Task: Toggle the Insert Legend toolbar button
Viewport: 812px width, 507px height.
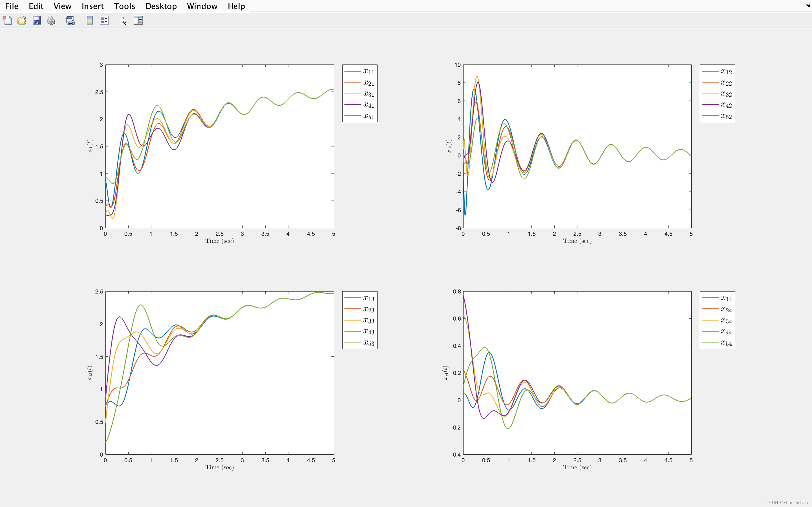Action: coord(104,21)
